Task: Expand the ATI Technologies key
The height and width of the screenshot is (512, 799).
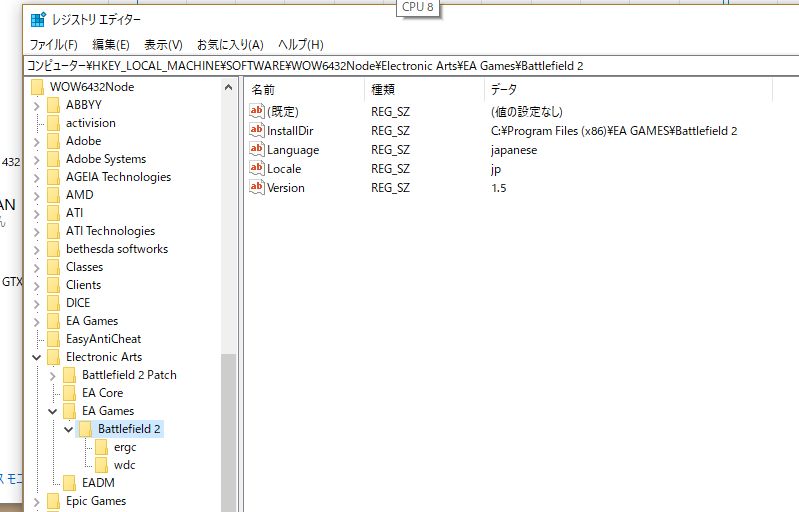Action: [x=36, y=232]
